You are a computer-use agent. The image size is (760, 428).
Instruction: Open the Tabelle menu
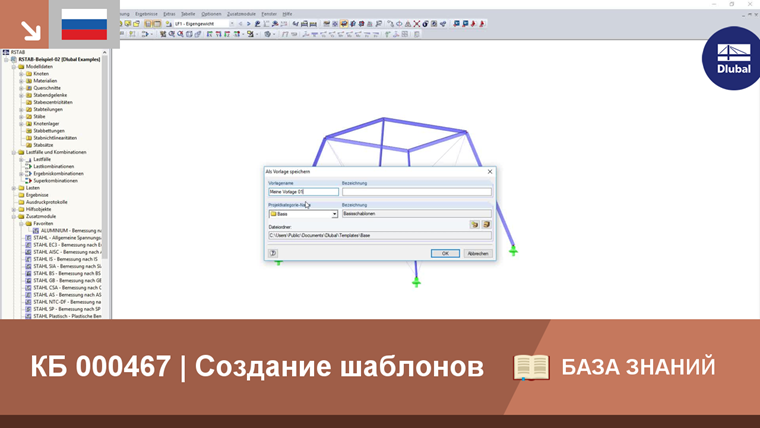tap(188, 14)
